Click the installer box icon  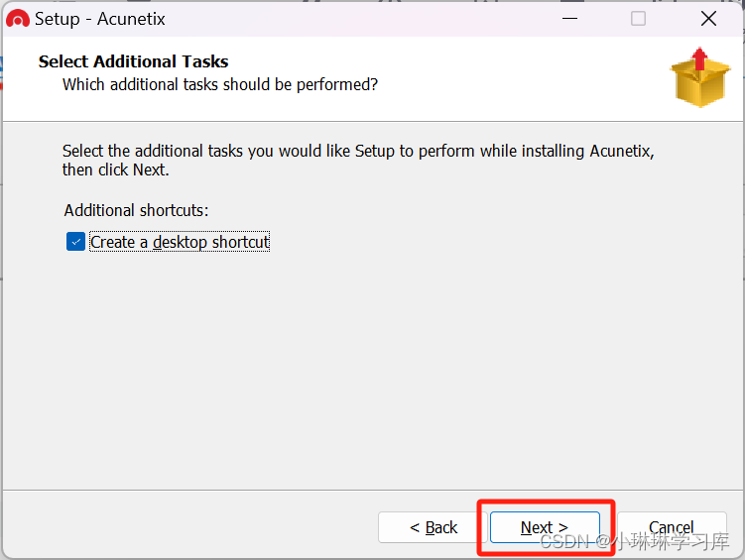tap(700, 77)
